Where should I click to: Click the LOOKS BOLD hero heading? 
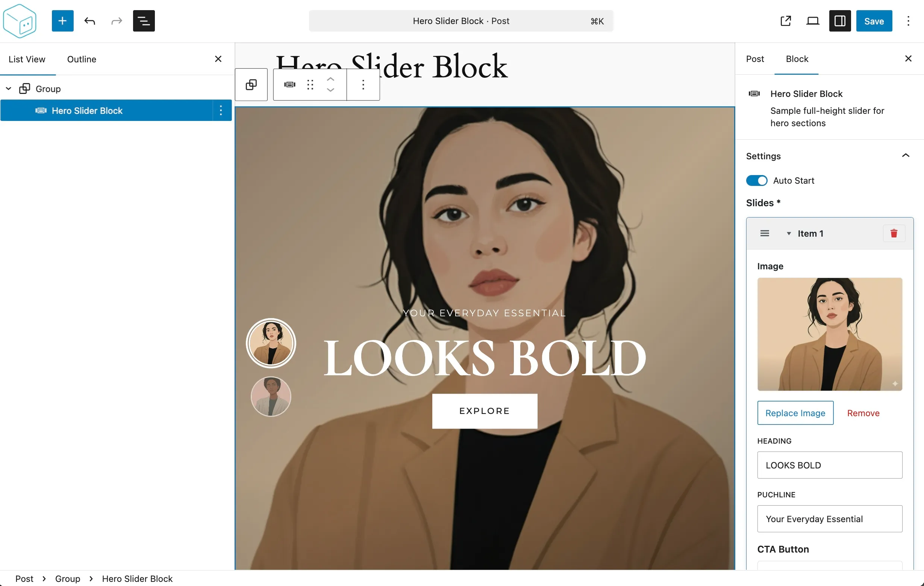click(485, 358)
